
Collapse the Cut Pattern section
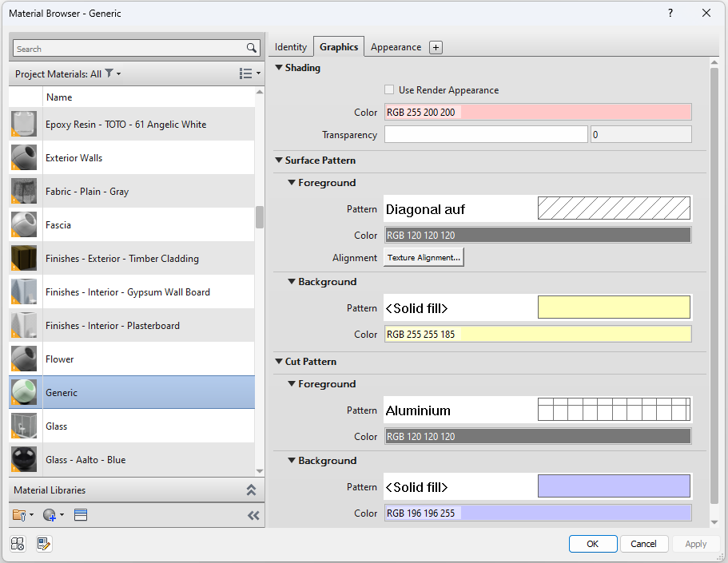tap(279, 361)
